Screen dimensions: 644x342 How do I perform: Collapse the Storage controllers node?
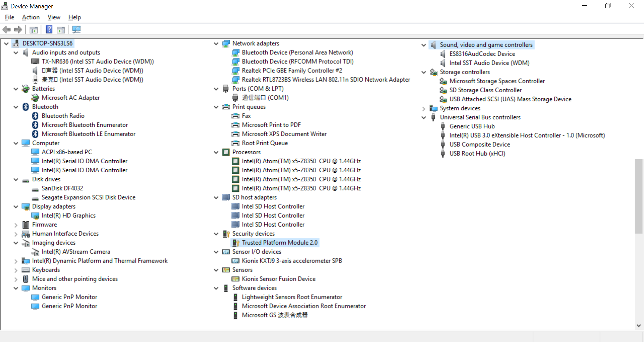click(424, 72)
